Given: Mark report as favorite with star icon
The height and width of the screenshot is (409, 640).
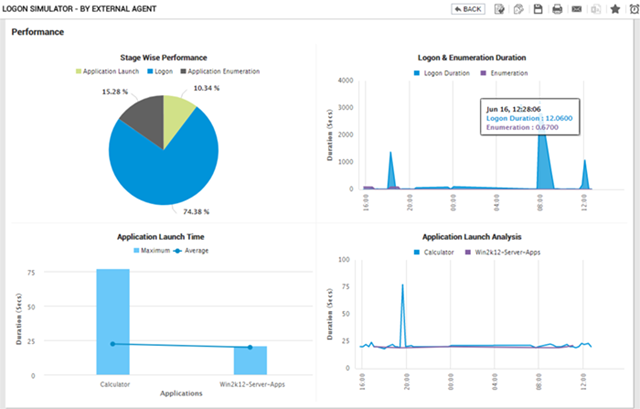Looking at the screenshot, I should point(615,9).
